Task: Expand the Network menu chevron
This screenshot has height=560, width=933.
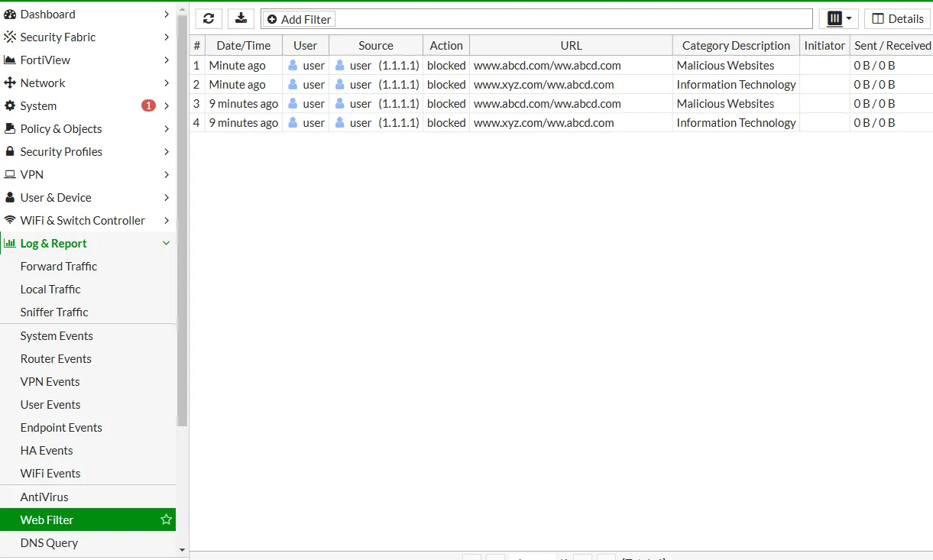Action: 167,83
